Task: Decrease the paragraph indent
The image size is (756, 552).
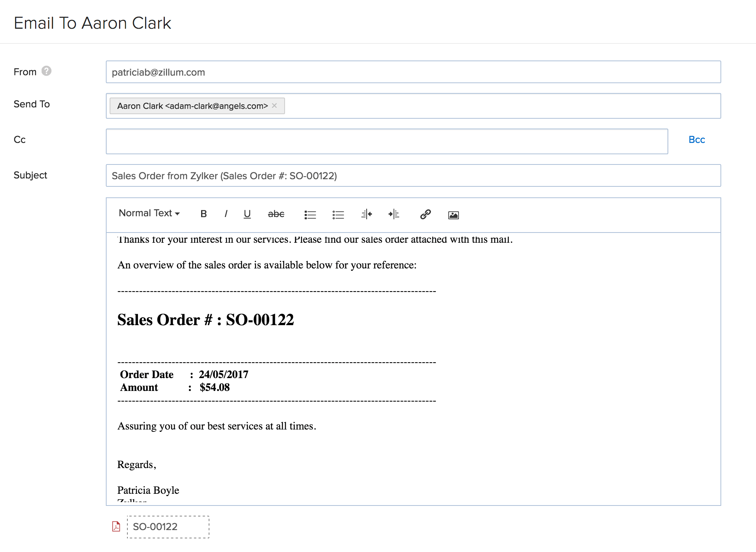Action: click(x=366, y=214)
